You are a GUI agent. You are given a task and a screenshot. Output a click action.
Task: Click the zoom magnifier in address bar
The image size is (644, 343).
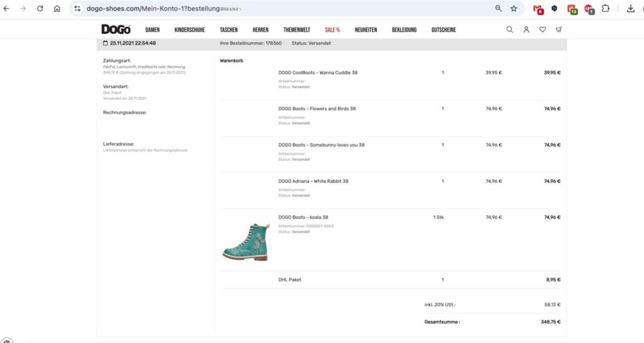tap(498, 9)
